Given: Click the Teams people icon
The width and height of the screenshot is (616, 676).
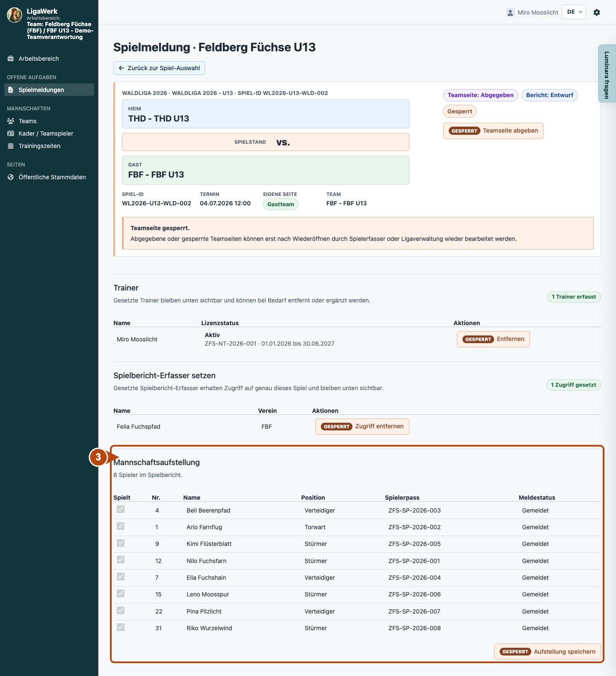Looking at the screenshot, I should 11,121.
